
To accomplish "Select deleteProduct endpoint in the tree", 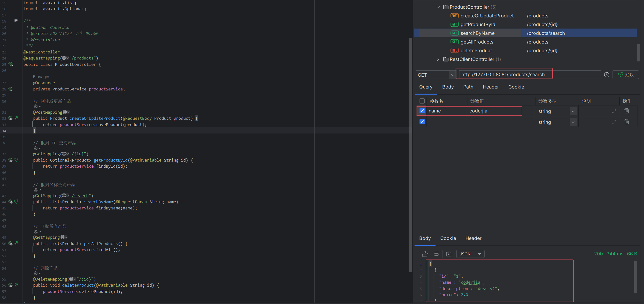I will pyautogui.click(x=476, y=51).
